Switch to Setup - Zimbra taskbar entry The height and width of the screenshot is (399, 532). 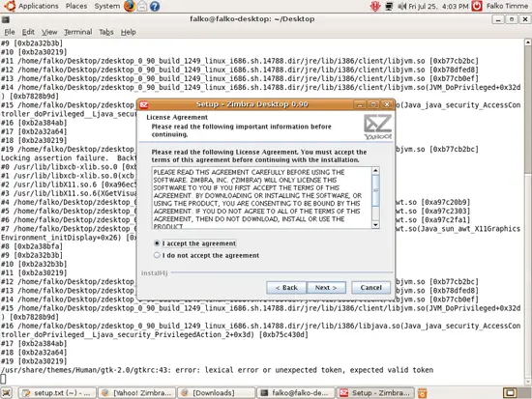[x=375, y=392]
